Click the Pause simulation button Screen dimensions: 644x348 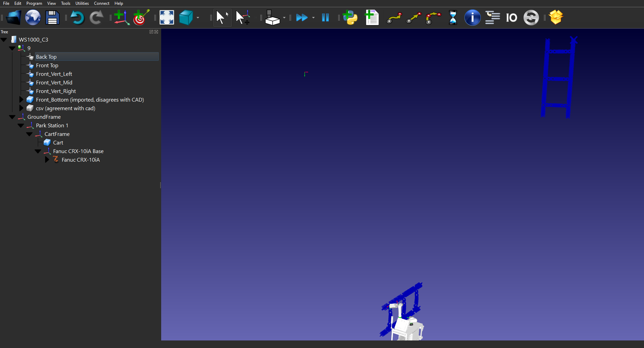coord(325,18)
